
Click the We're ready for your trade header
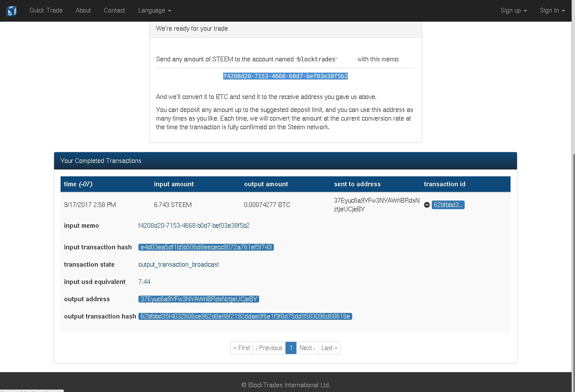(286, 29)
